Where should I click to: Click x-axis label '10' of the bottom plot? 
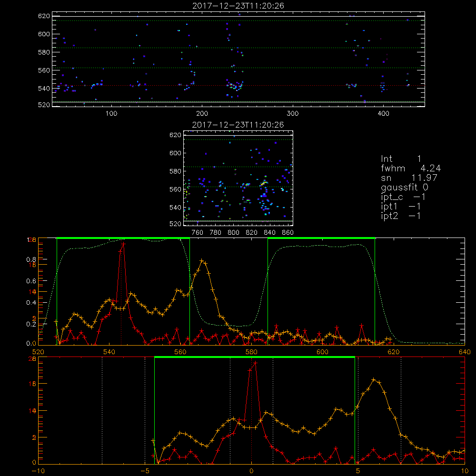point(465,471)
